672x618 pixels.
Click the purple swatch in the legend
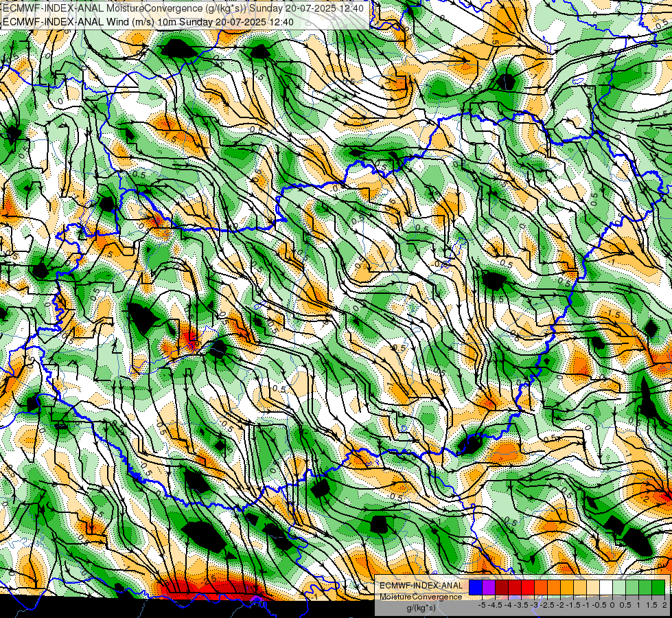[489, 588]
